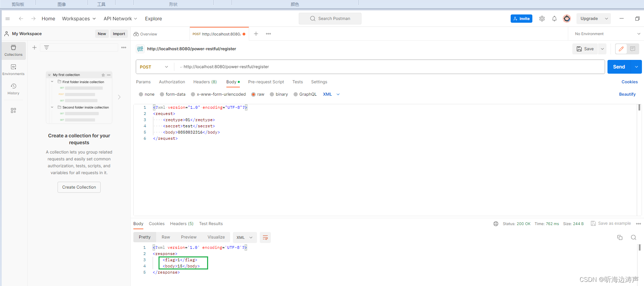Select the GraphQL body type

coord(296,94)
